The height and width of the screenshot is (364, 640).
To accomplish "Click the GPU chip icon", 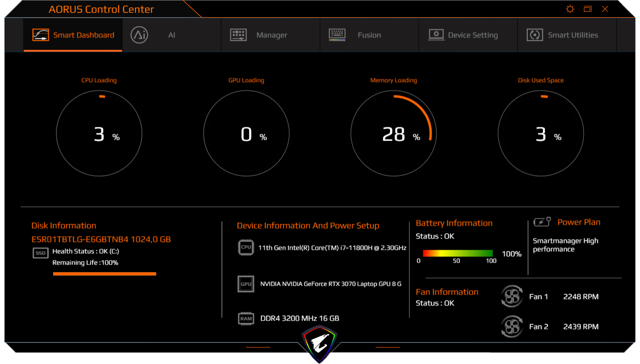I will click(x=246, y=284).
